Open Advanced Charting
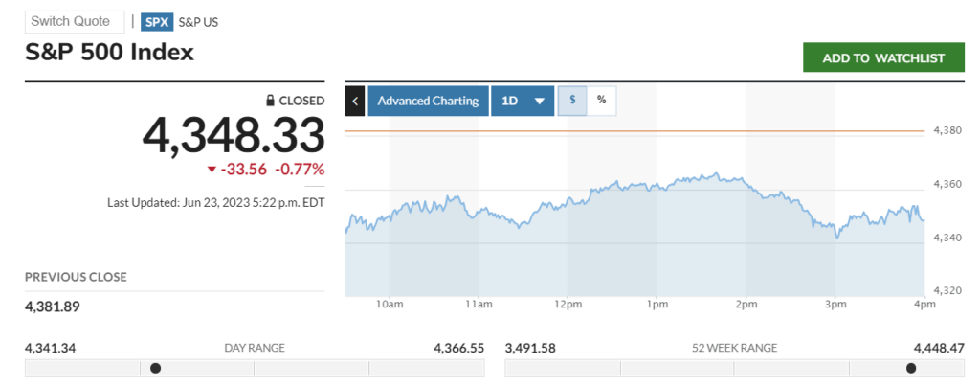Image resolution: width=980 pixels, height=387 pixels. (428, 101)
